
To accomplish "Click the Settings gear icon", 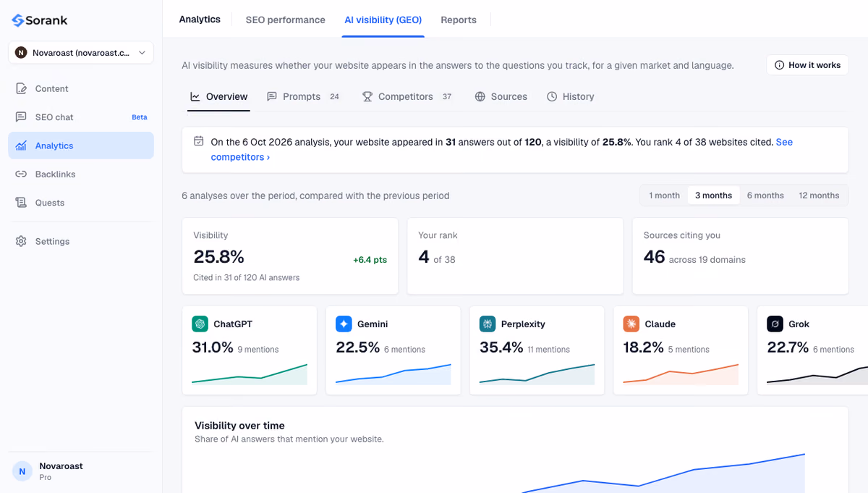I will click(21, 241).
